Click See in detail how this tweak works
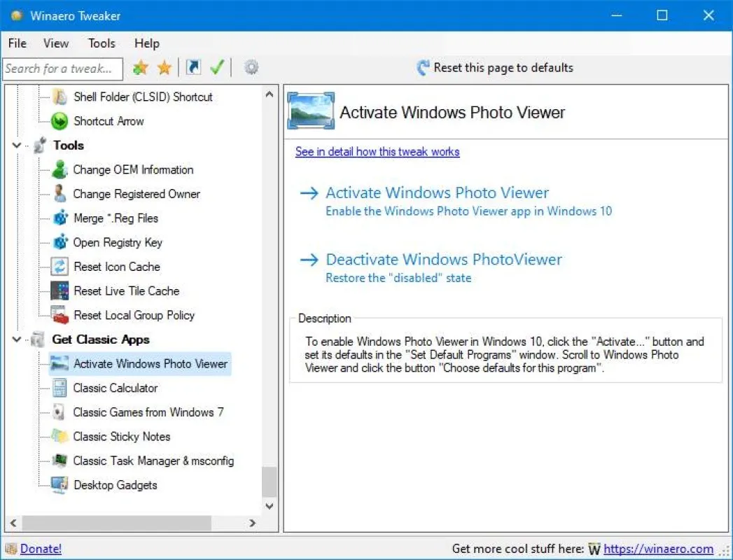The width and height of the screenshot is (733, 560). click(377, 151)
